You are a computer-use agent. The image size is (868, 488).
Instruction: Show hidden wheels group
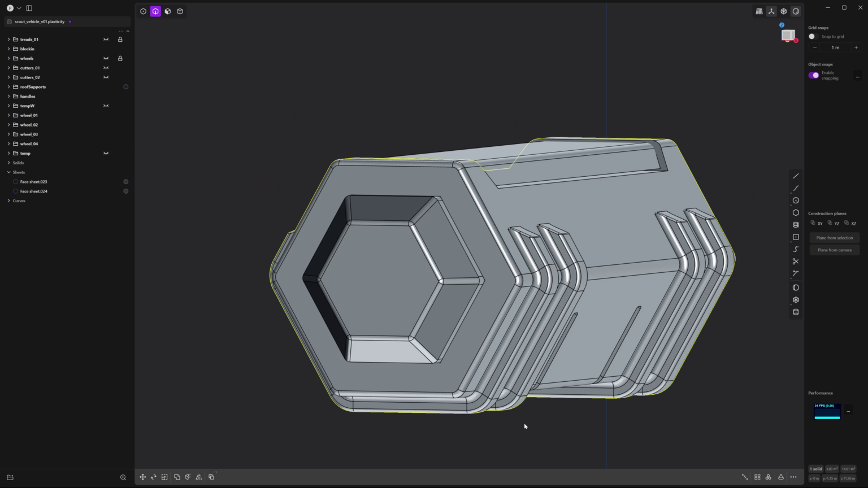pos(106,58)
